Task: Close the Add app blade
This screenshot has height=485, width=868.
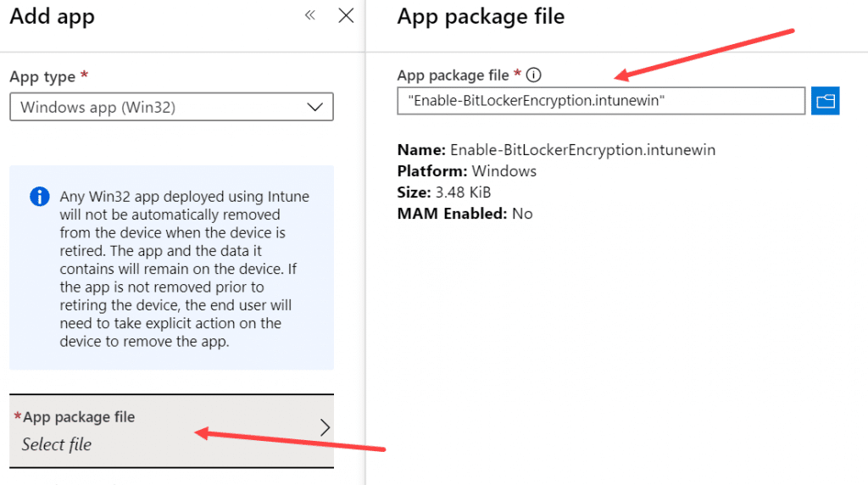Action: (x=346, y=15)
